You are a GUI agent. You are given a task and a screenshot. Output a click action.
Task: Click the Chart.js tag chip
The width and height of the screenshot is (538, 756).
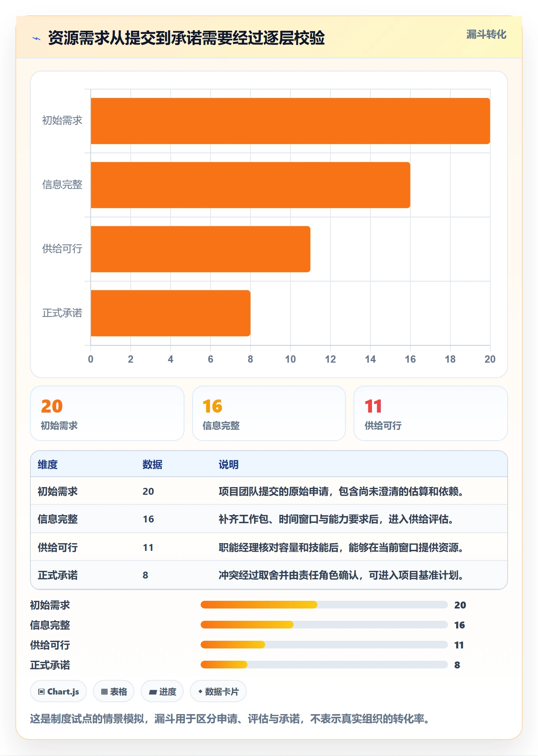[58, 691]
